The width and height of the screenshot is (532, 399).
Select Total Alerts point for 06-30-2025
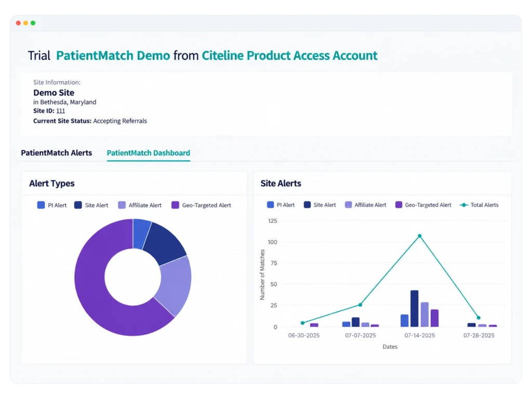(303, 323)
